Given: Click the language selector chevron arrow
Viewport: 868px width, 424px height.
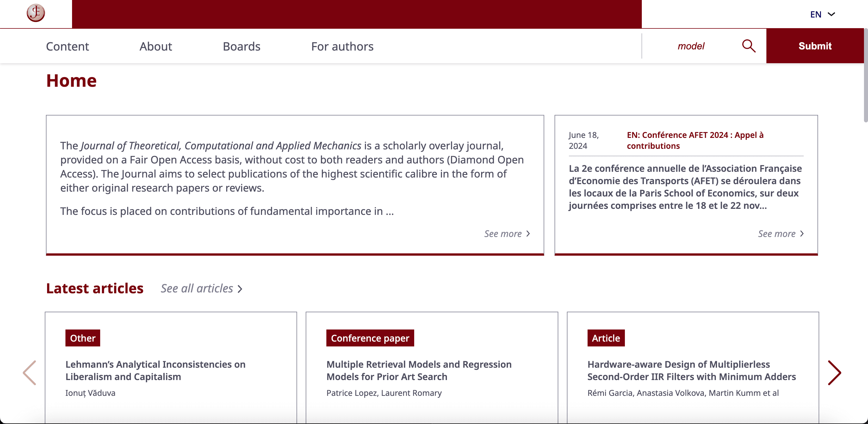Looking at the screenshot, I should (x=831, y=14).
